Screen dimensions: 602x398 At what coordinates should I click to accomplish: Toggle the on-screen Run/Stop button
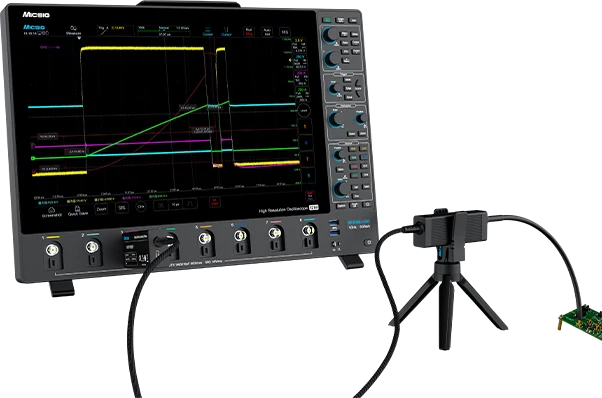[249, 32]
